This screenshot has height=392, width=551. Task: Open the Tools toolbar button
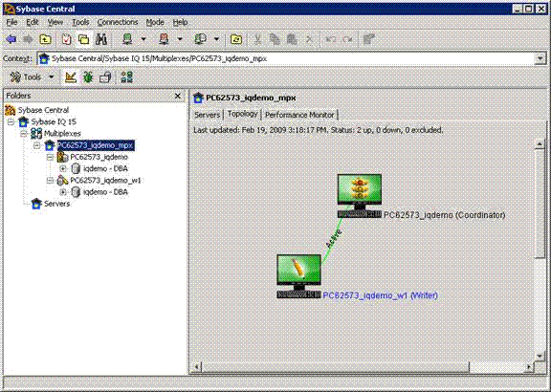26,76
